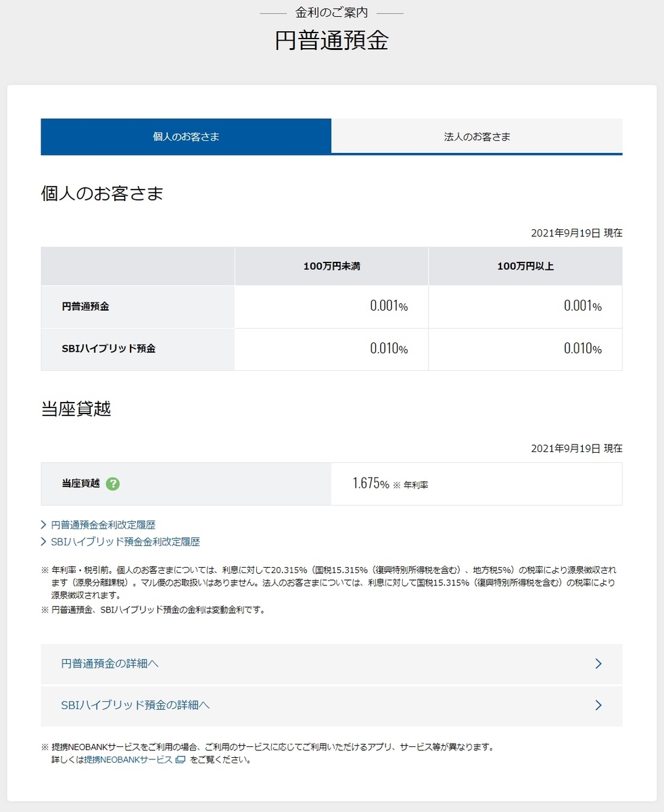Click 0.010% under 100万円以上

coord(583,349)
